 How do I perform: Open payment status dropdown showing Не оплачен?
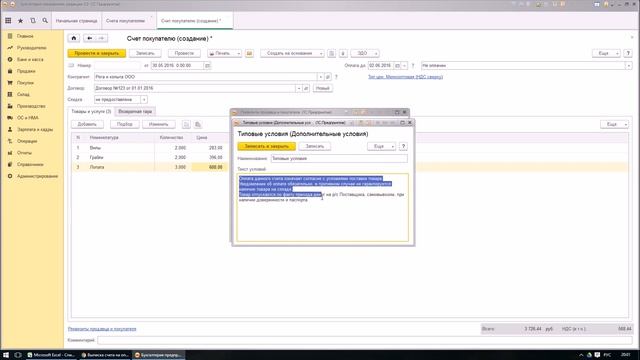coord(629,65)
